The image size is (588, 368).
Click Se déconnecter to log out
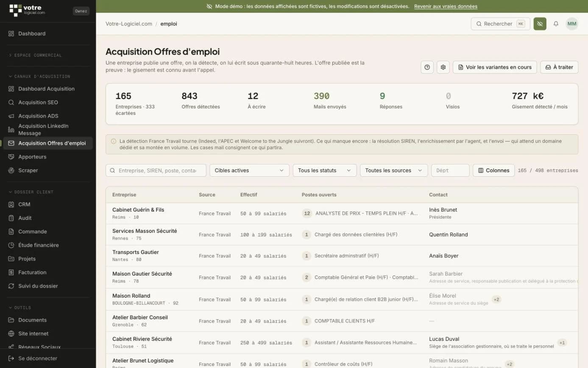[x=48, y=358]
